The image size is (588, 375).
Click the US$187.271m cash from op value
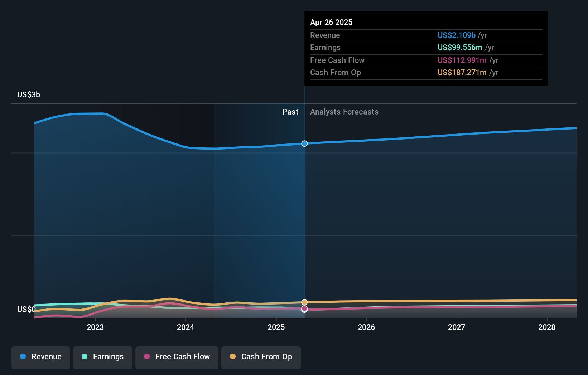point(462,72)
